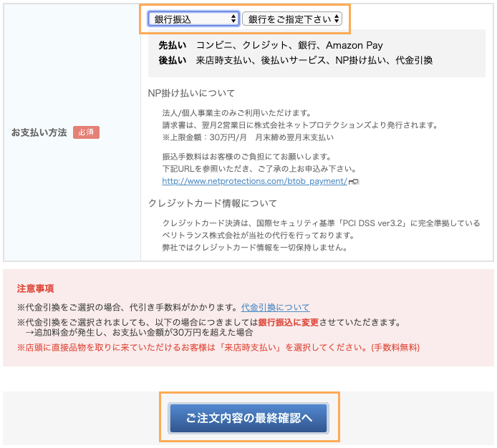
Task: Click the line 振込手数料はお客様のご負担にてお願いします。
Action: click(247, 157)
